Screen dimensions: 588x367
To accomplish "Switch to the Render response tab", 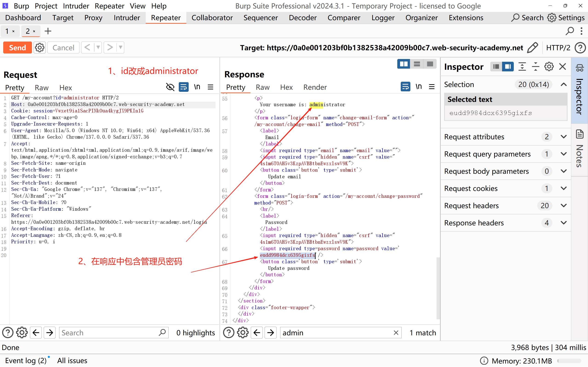I will tap(315, 87).
